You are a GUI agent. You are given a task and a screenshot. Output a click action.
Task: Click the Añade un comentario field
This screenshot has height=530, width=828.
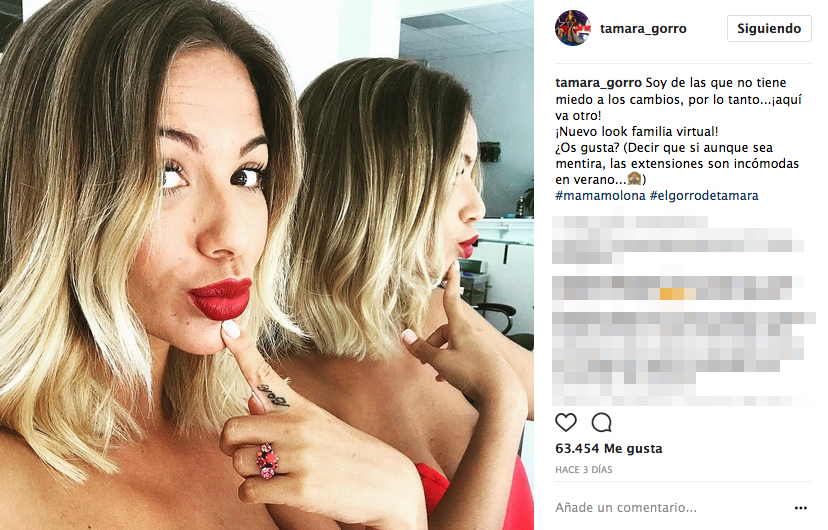(626, 508)
